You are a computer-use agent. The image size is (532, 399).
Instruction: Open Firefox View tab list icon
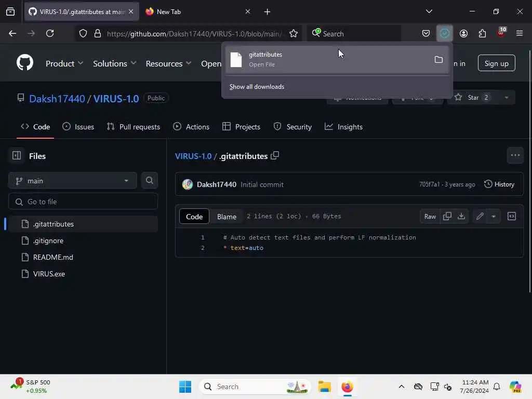(x=10, y=11)
